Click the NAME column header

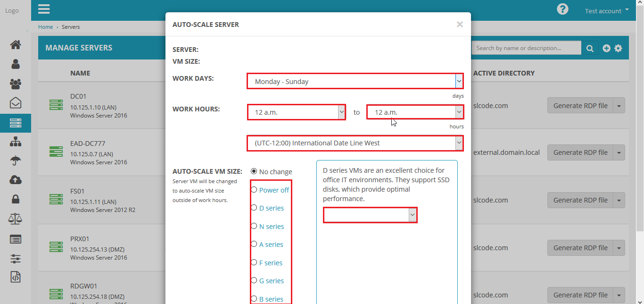tap(80, 73)
